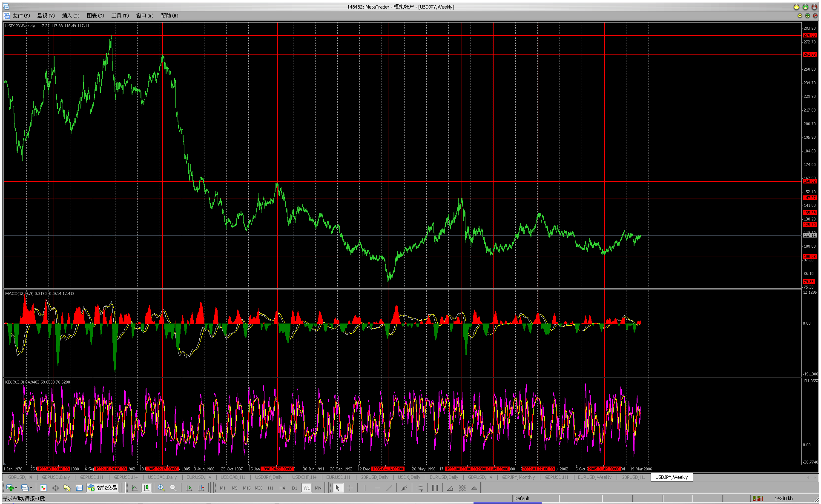The image size is (821, 504).
Task: Select the H4 timeframe button
Action: (282, 488)
